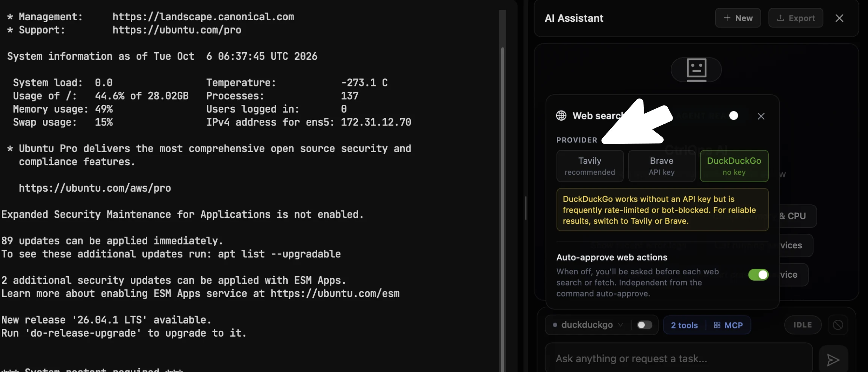This screenshot has height=372, width=868.
Task: Click "New release '26.04.1 LTS' available."
Action: 106,320
